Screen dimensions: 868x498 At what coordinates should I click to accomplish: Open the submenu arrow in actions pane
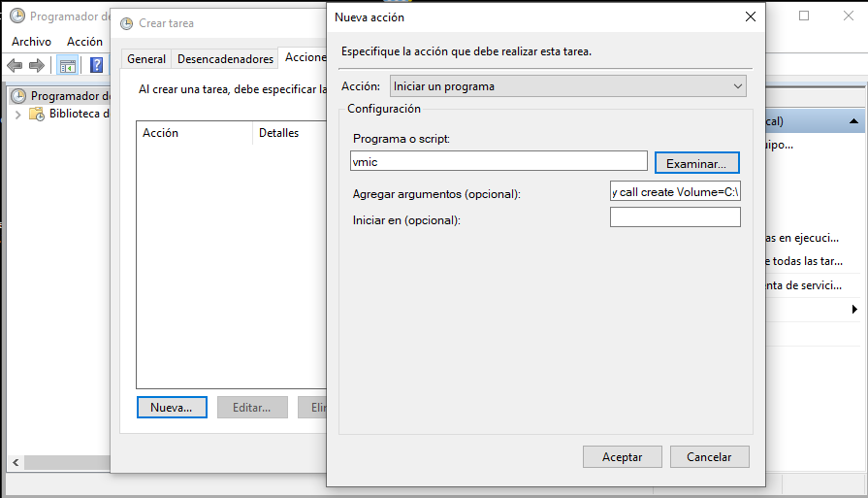(854, 310)
